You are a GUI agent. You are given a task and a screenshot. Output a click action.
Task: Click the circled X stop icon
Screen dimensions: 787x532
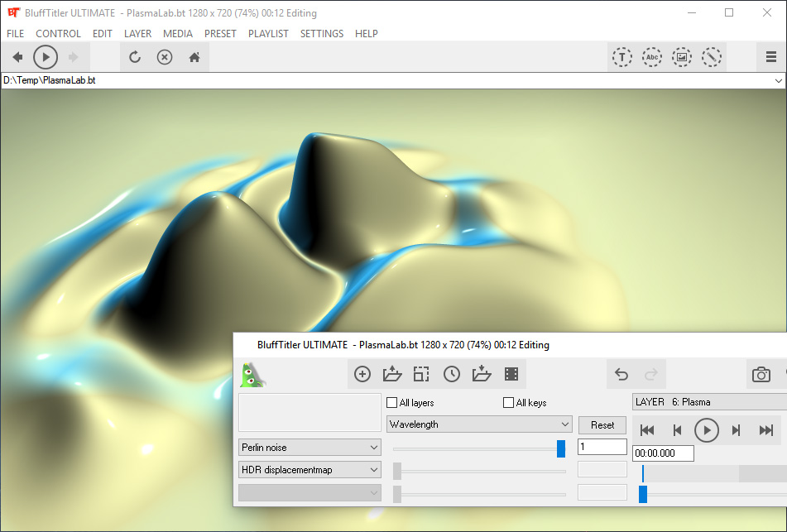(x=165, y=57)
